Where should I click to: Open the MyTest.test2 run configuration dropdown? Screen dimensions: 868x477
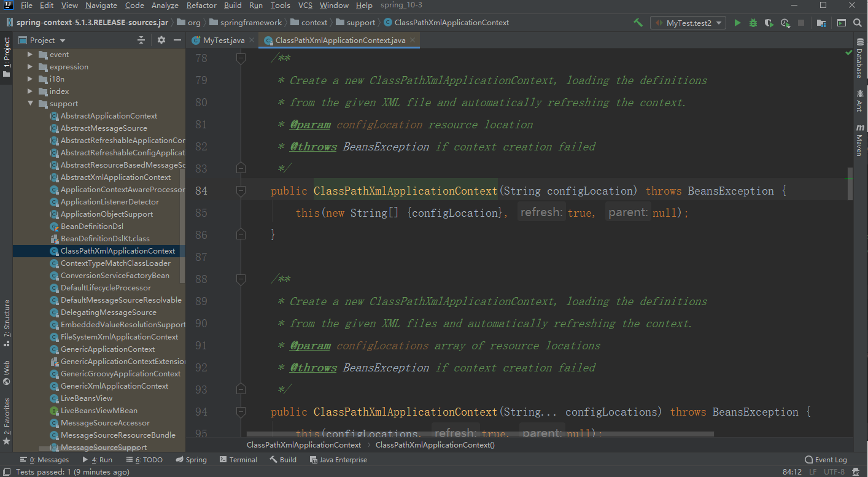[x=688, y=23]
